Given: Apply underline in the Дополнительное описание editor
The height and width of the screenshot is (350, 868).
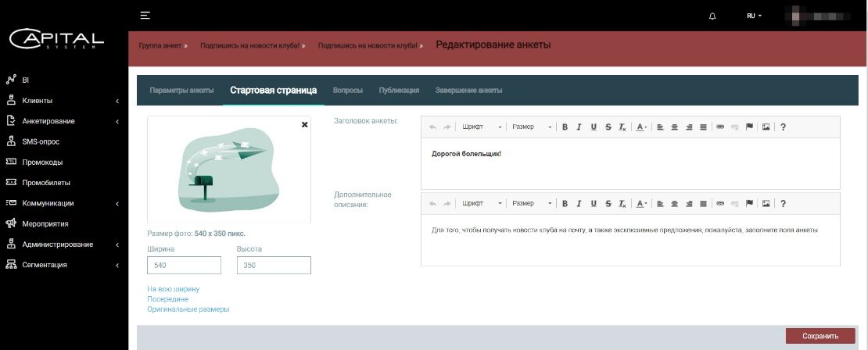Looking at the screenshot, I should [x=594, y=203].
